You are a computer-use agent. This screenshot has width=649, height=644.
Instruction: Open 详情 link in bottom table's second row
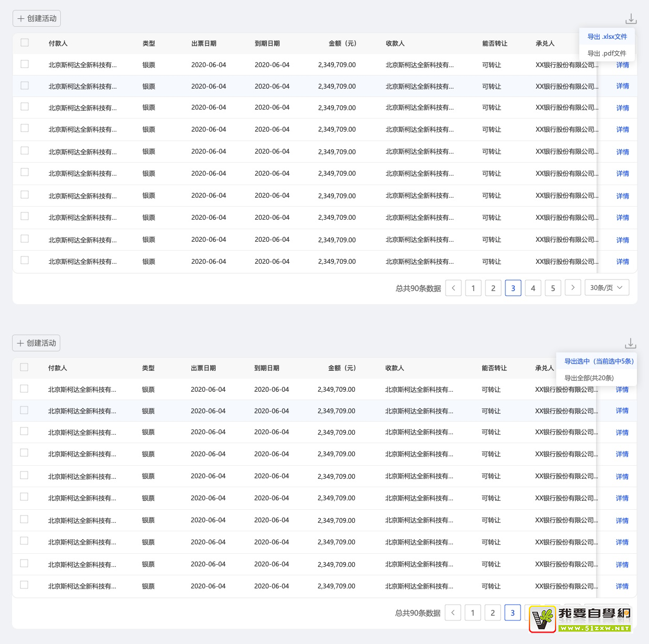point(622,411)
